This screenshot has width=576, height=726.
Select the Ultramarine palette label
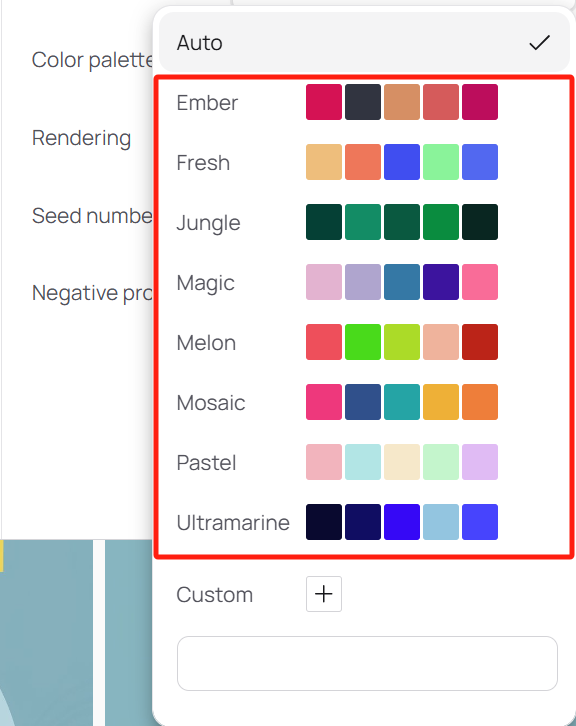(233, 522)
